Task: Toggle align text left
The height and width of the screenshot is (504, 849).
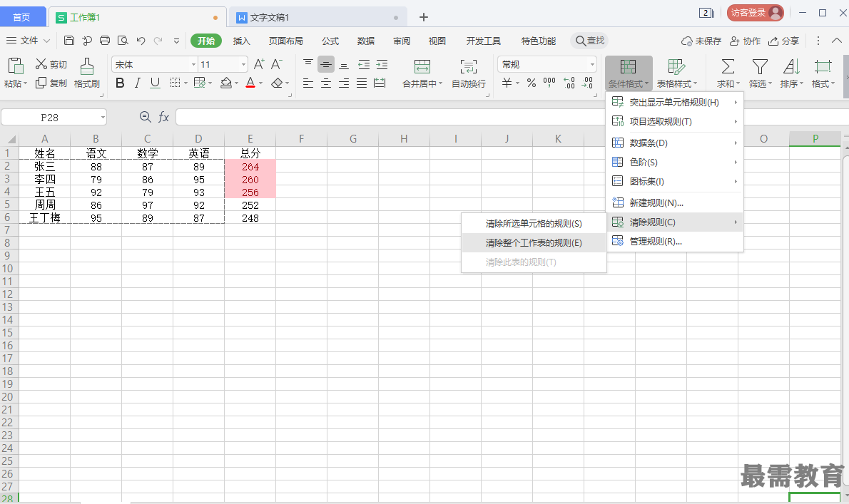Action: coord(308,83)
